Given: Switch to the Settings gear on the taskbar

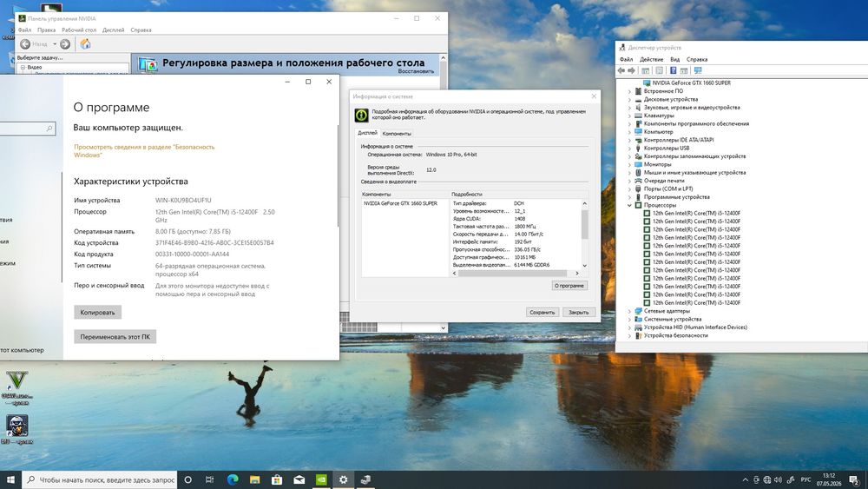Looking at the screenshot, I should click(343, 479).
